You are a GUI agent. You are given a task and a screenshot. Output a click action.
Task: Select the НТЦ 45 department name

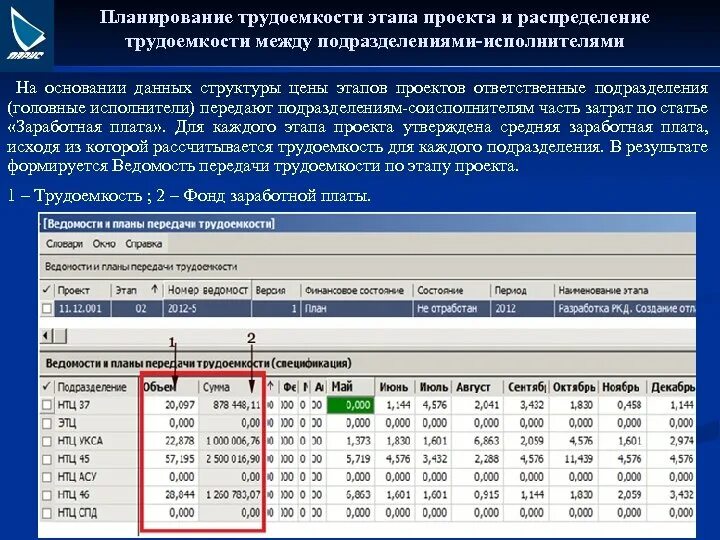(73, 459)
